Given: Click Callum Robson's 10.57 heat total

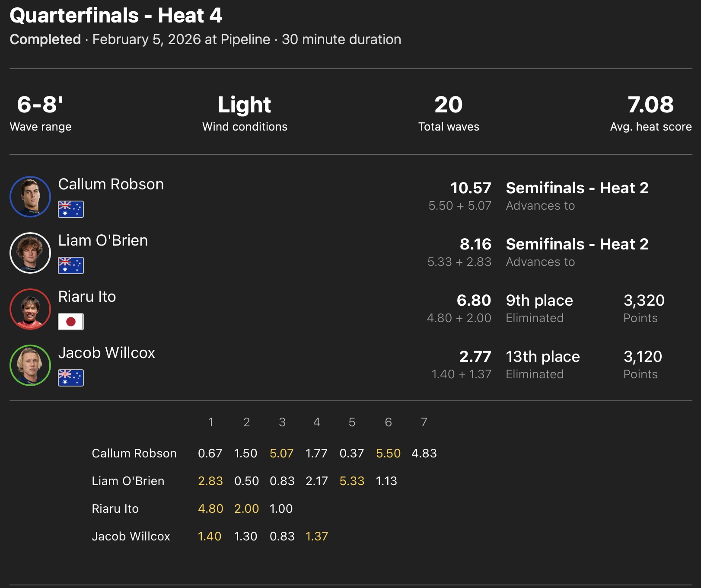Looking at the screenshot, I should point(471,188).
